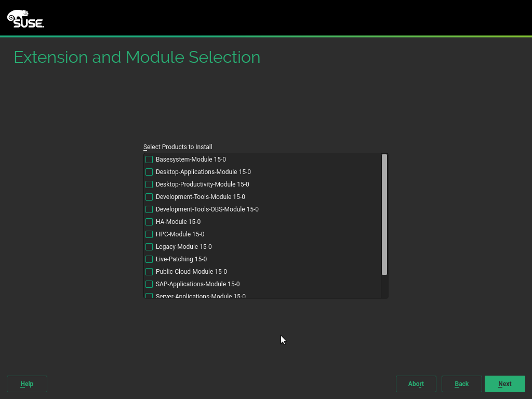532x399 pixels.
Task: Check the SAP-Applications-Module 15-0 box
Action: tap(149, 284)
